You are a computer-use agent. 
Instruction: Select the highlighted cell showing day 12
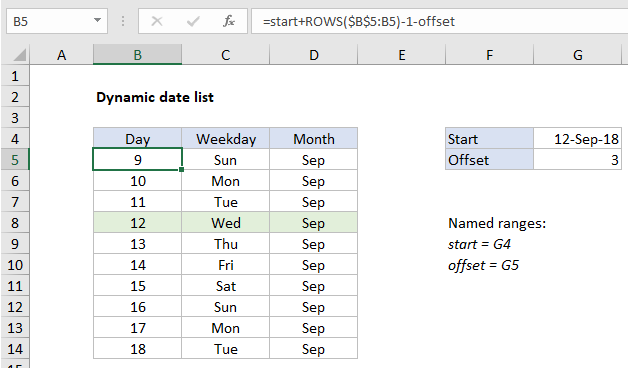pos(137,223)
